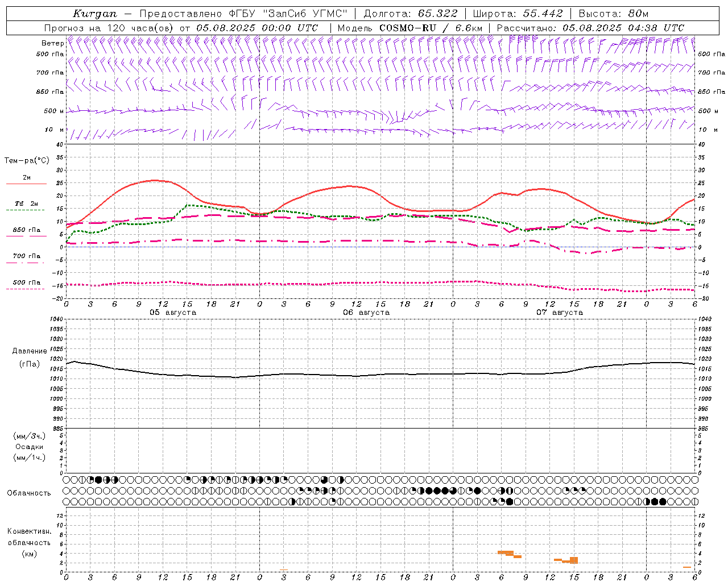
Task: Click the Конвективн. panel label
Action: [29, 531]
